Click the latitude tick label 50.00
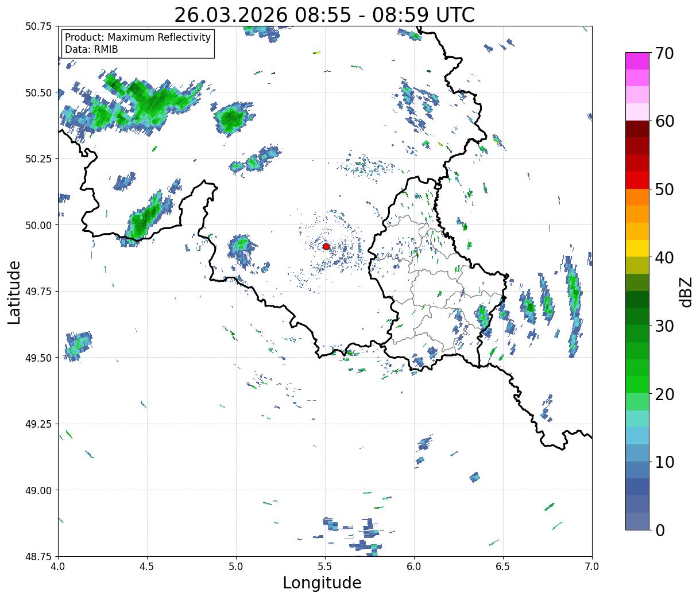Screen dimensions: 700x597 [38, 225]
